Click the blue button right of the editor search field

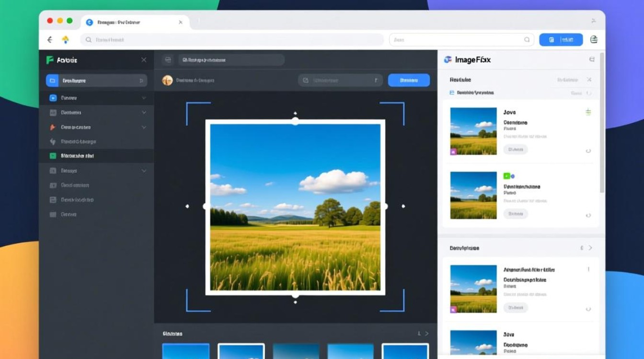(409, 80)
